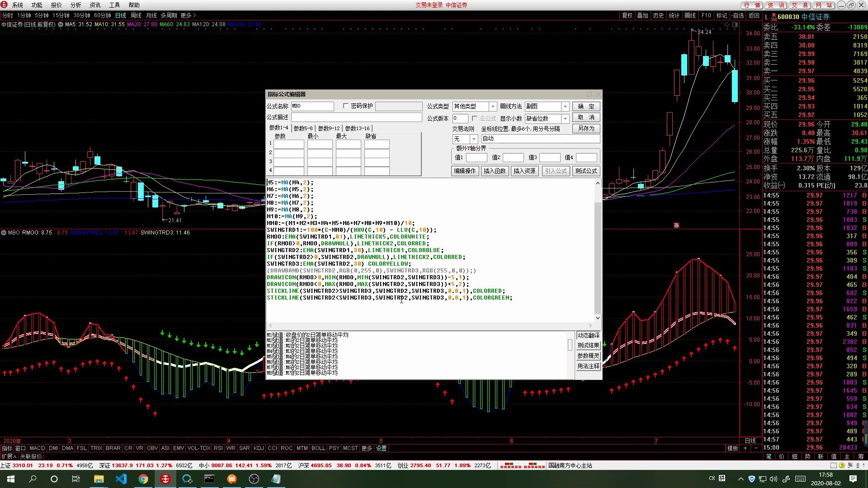Toggle the 云公式 checkbox
868x488 pixels.
click(x=474, y=118)
